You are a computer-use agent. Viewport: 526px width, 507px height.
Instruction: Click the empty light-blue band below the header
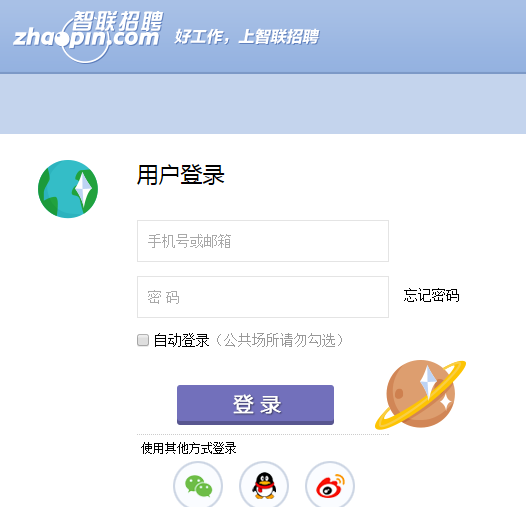pos(263,104)
